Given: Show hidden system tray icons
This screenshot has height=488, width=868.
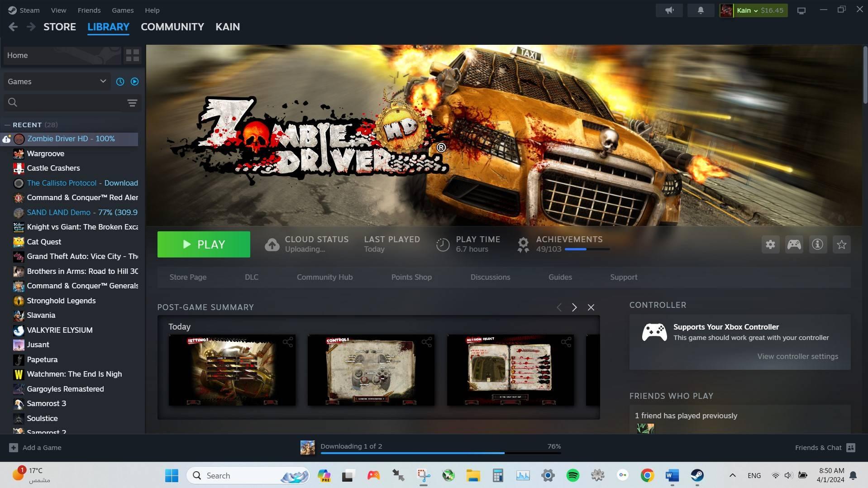Looking at the screenshot, I should [x=732, y=475].
